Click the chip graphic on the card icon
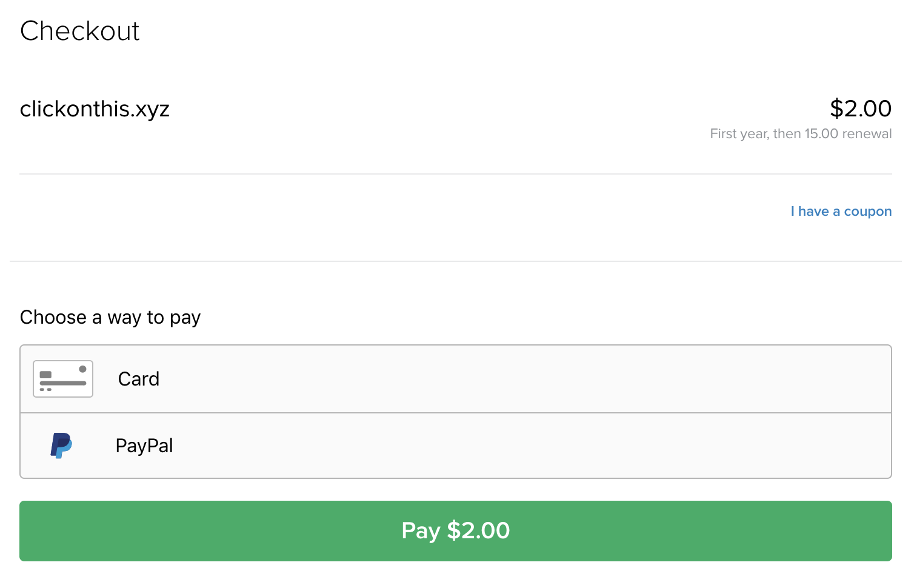The width and height of the screenshot is (914, 588). [45, 375]
